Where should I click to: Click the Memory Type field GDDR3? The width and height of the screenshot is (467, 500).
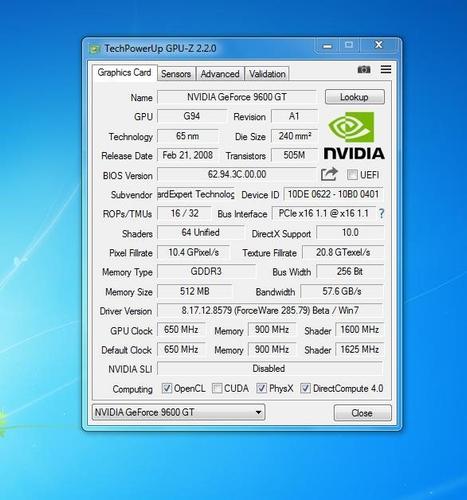point(206,272)
